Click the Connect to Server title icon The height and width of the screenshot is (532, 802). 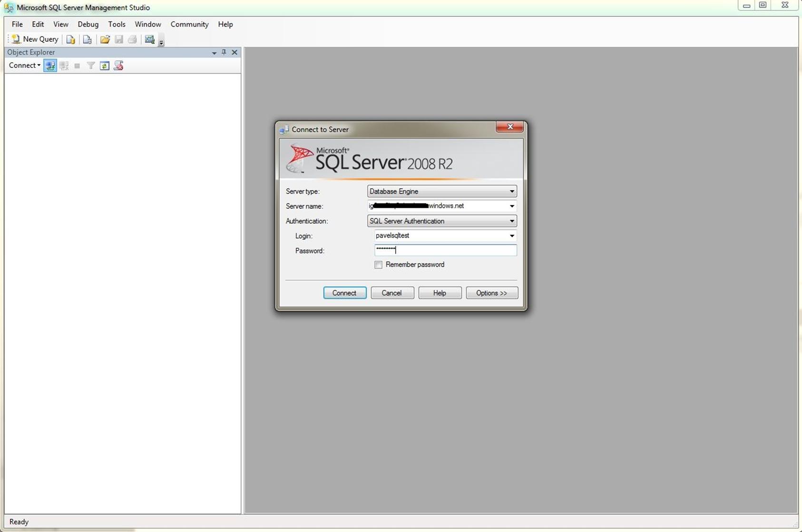click(x=284, y=129)
